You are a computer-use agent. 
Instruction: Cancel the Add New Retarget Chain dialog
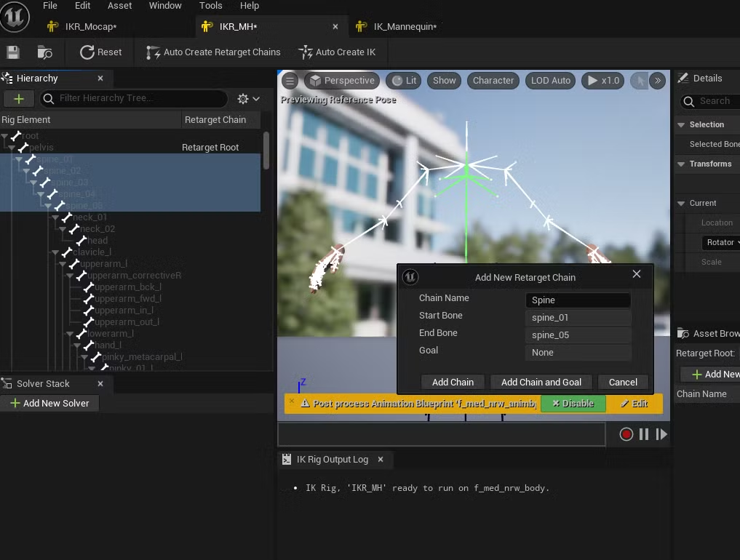coord(623,382)
